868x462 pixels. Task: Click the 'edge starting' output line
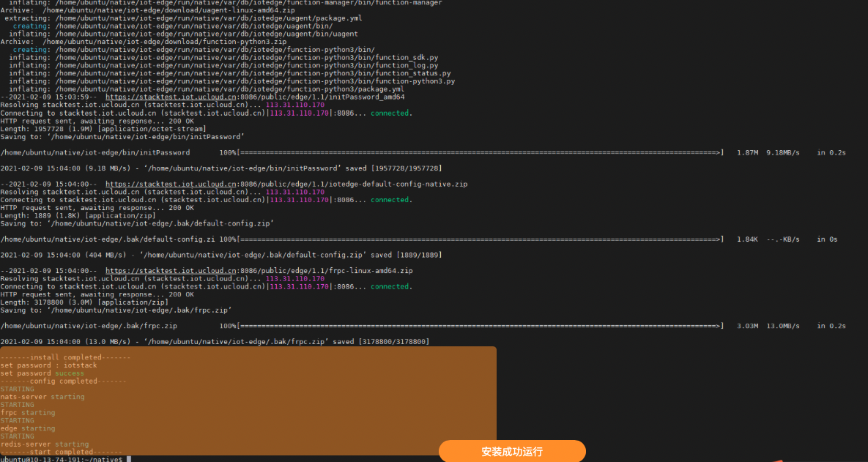click(x=28, y=428)
